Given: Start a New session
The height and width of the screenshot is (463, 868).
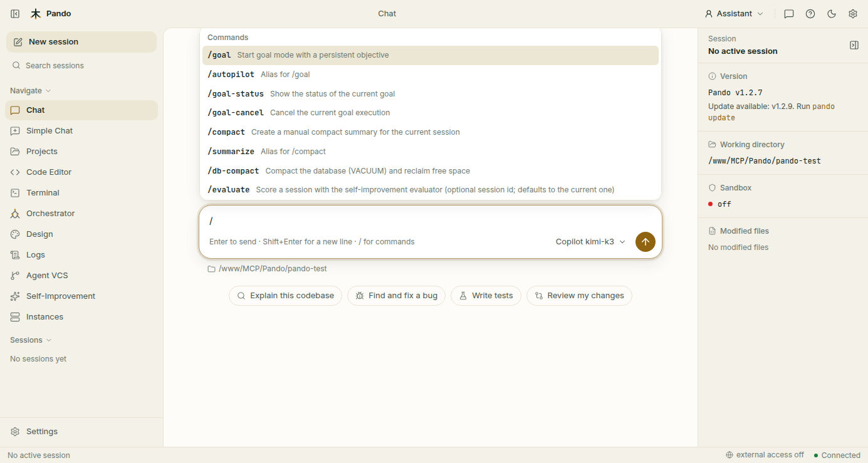Looking at the screenshot, I should coord(81,42).
